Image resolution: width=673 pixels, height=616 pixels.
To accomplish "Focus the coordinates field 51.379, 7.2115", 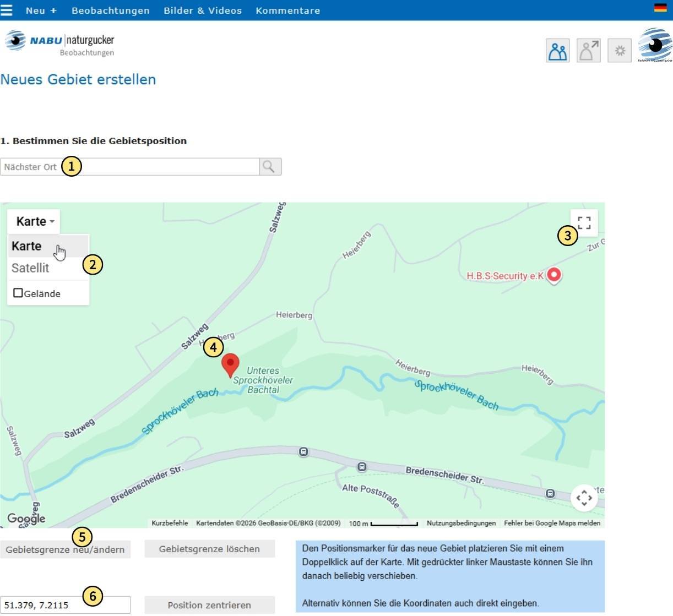I will point(66,605).
